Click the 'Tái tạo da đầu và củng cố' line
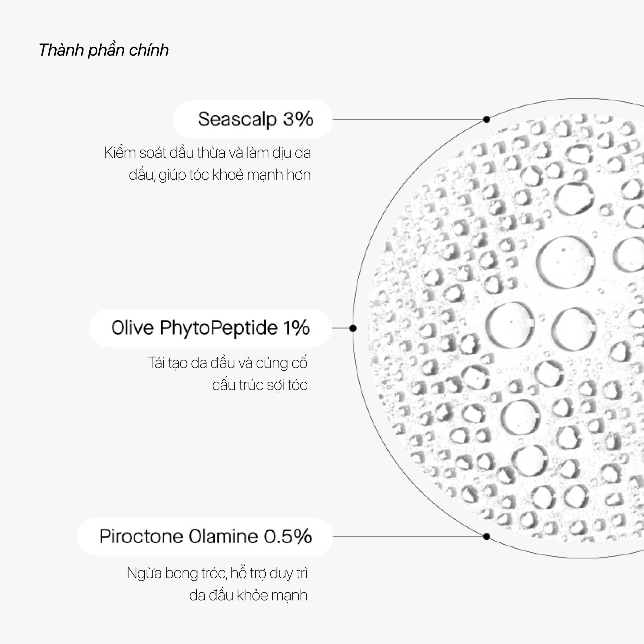Viewport: 644px width, 644px height. coord(227,363)
